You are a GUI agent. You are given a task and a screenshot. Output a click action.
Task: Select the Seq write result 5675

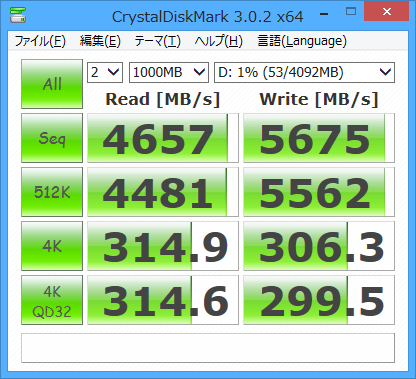(x=319, y=138)
